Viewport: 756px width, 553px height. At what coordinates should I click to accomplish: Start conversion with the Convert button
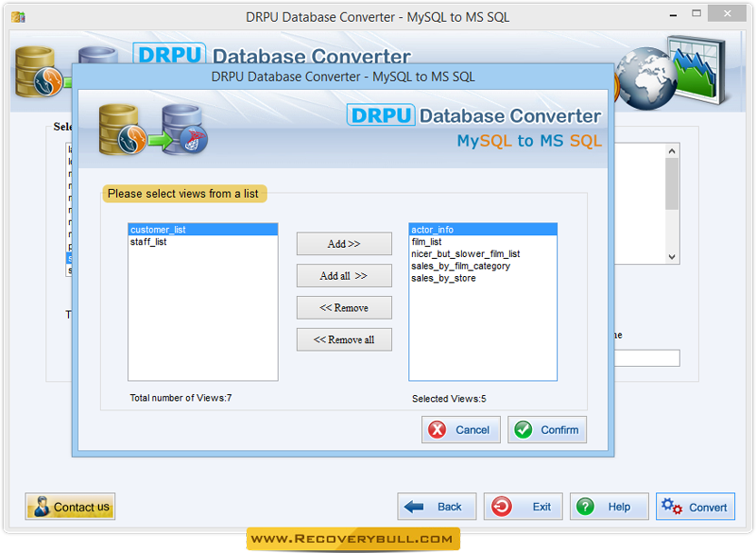tap(696, 506)
